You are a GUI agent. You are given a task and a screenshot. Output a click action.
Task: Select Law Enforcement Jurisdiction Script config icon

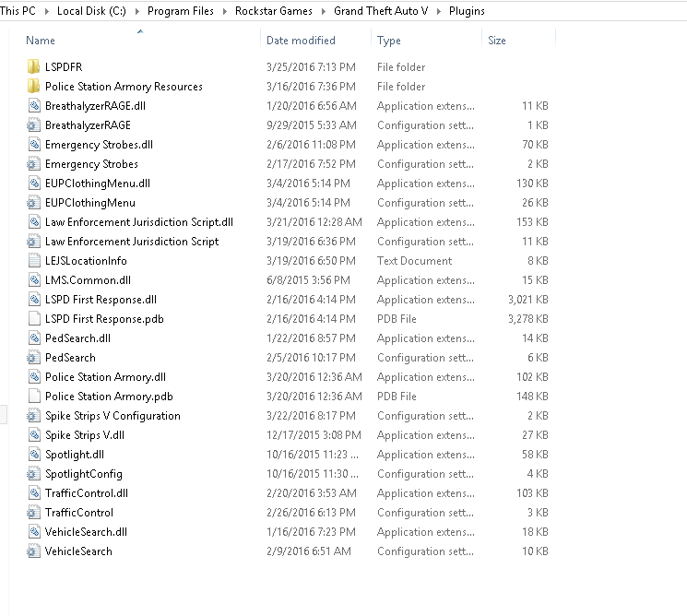(x=33, y=242)
